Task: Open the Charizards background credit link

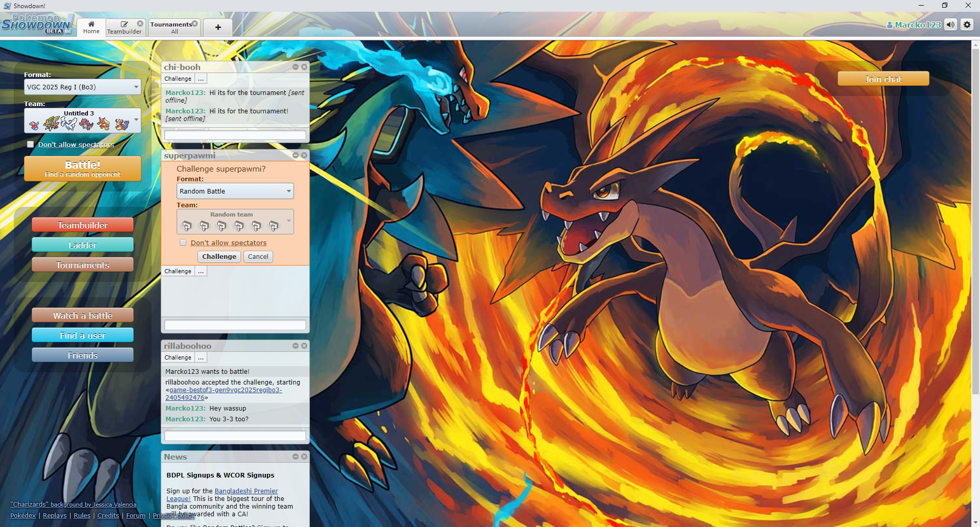Action: [73, 504]
